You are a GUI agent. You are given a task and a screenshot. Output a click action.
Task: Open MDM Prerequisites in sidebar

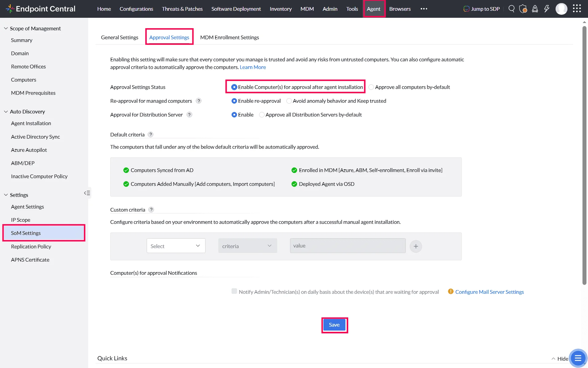coord(33,93)
